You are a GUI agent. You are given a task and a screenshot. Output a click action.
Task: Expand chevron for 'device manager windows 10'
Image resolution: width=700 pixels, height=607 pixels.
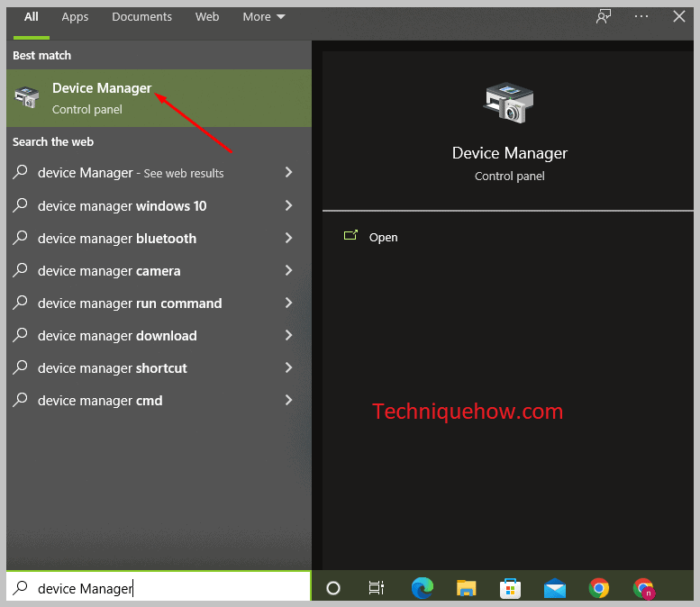(x=289, y=205)
